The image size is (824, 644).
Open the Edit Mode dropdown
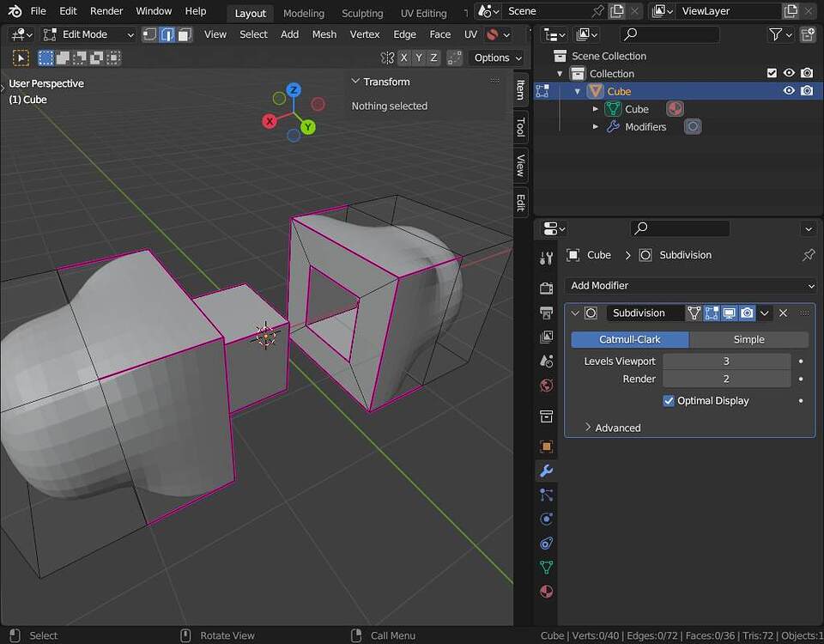tap(88, 34)
